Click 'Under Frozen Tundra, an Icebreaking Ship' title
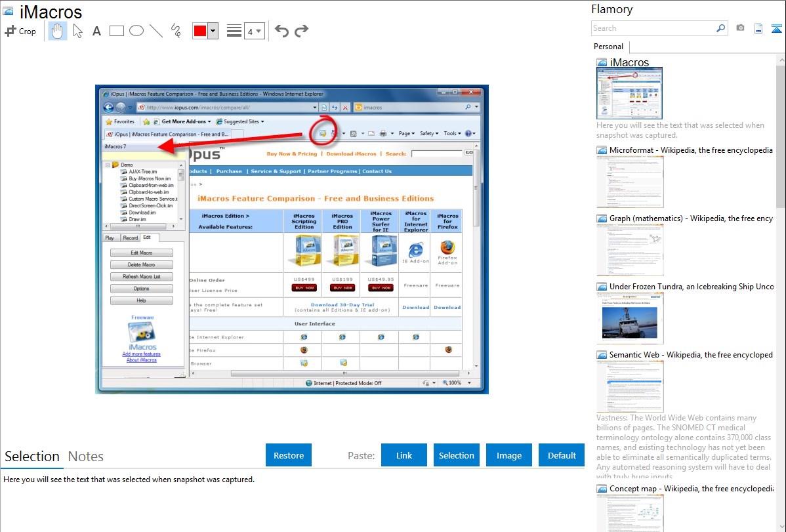 tap(692, 286)
